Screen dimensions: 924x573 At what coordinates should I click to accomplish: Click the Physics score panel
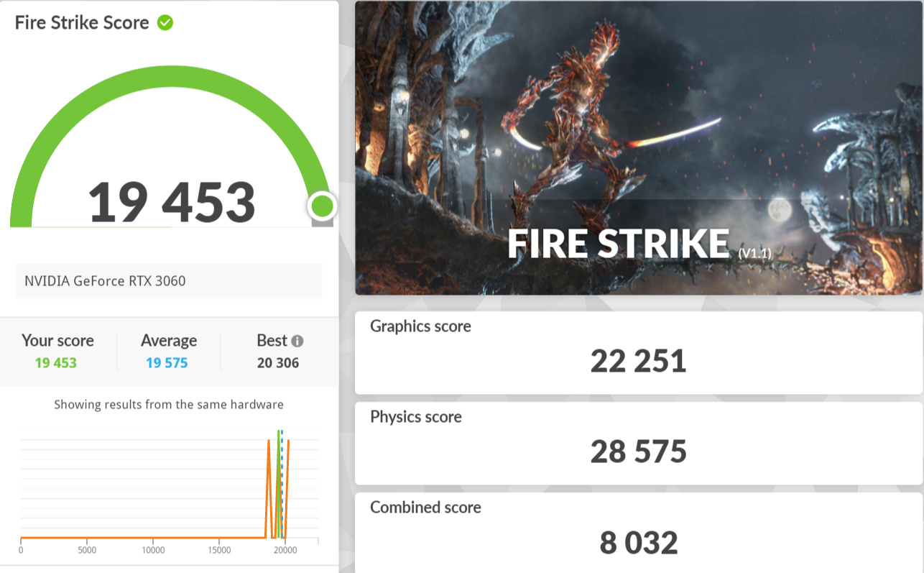(x=638, y=443)
